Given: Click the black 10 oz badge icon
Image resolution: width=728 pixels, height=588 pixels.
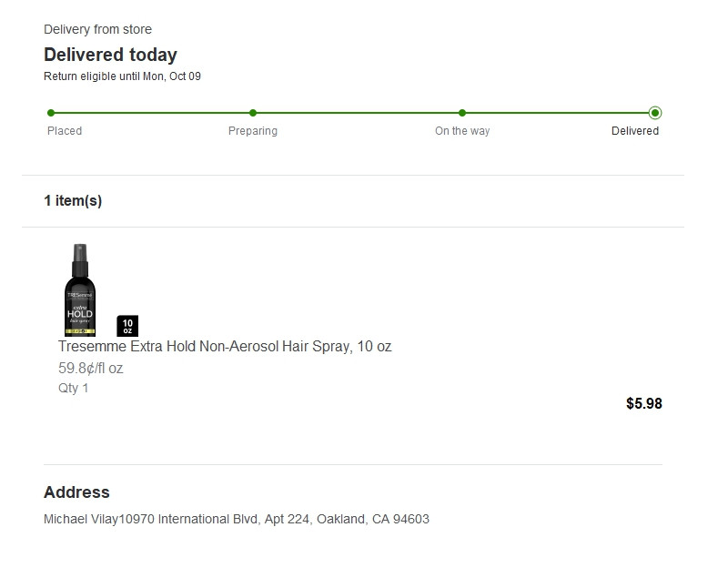Looking at the screenshot, I should pos(127,326).
